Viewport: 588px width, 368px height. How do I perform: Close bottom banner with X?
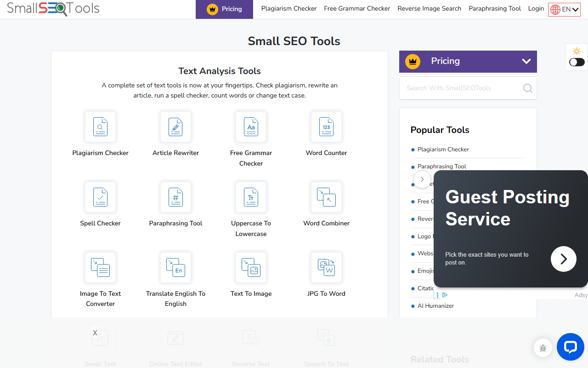(x=95, y=333)
